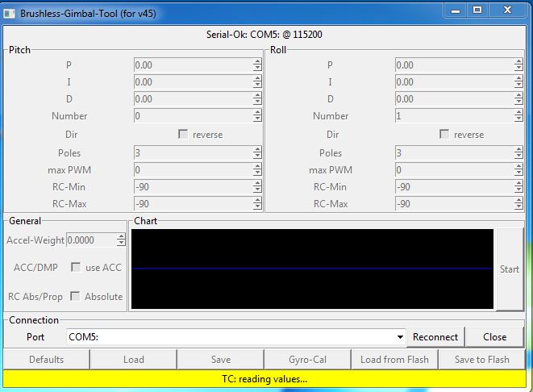
Task: Select the Pitch max PWM field
Action: click(x=194, y=169)
